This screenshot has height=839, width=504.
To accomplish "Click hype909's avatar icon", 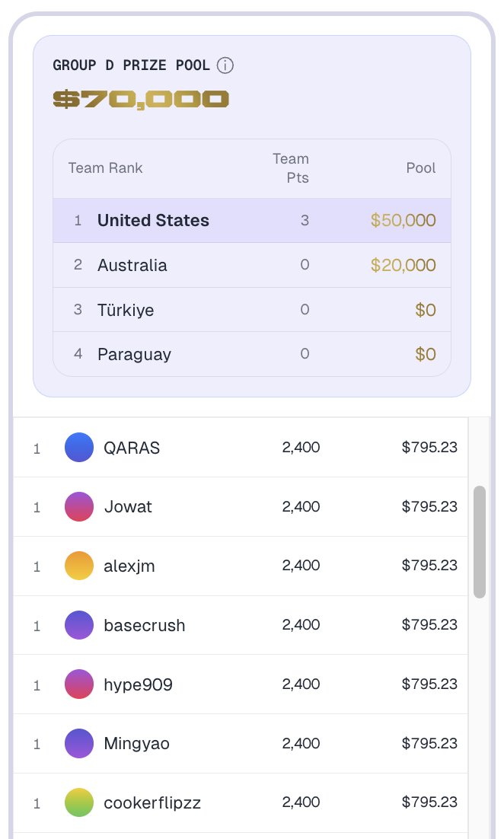I will (79, 684).
